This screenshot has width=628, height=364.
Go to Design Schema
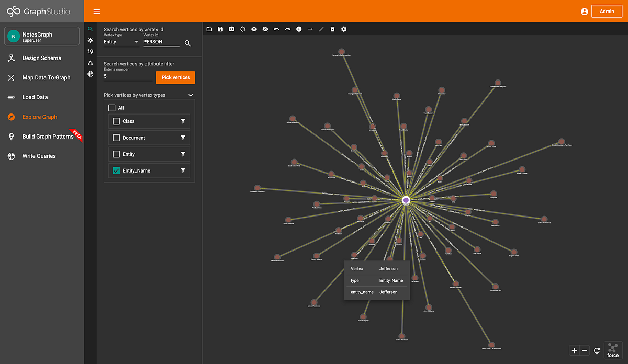[42, 58]
